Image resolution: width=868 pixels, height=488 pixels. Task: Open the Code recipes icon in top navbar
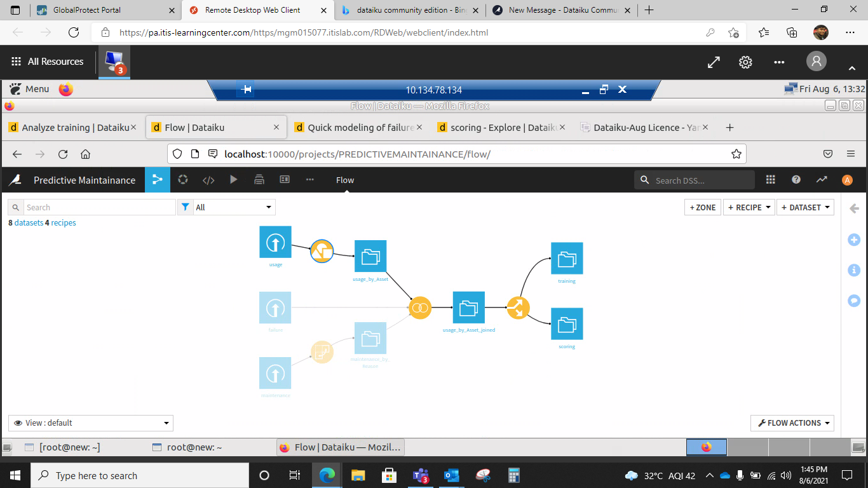coord(208,179)
